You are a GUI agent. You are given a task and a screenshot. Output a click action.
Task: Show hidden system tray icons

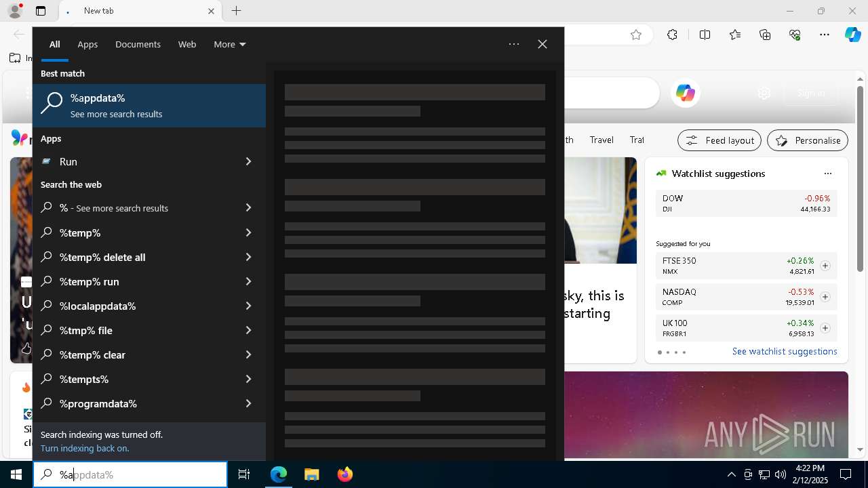[731, 474]
